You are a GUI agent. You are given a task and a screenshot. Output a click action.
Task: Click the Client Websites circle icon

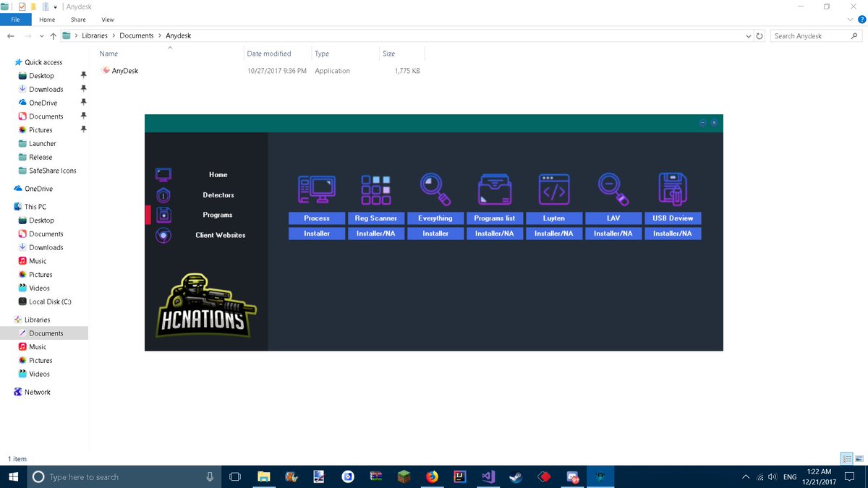click(163, 235)
